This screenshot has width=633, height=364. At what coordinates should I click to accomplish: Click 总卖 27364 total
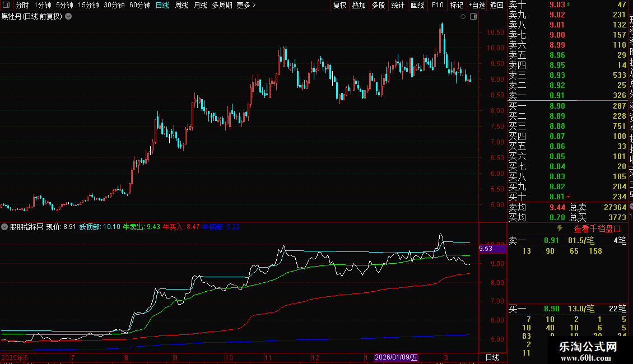tap(598, 207)
